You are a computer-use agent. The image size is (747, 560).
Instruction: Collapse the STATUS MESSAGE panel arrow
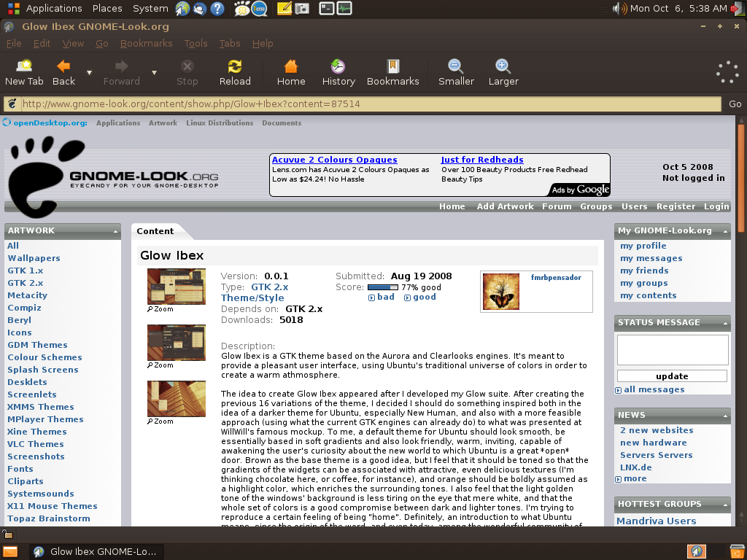(x=725, y=323)
